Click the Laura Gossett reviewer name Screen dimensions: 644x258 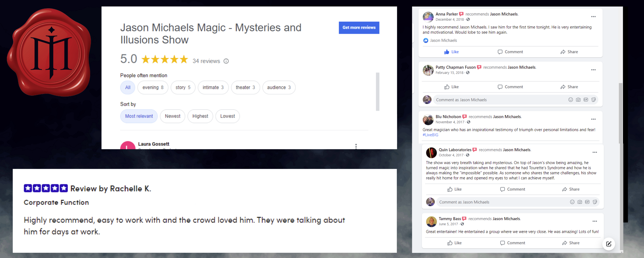click(x=154, y=144)
